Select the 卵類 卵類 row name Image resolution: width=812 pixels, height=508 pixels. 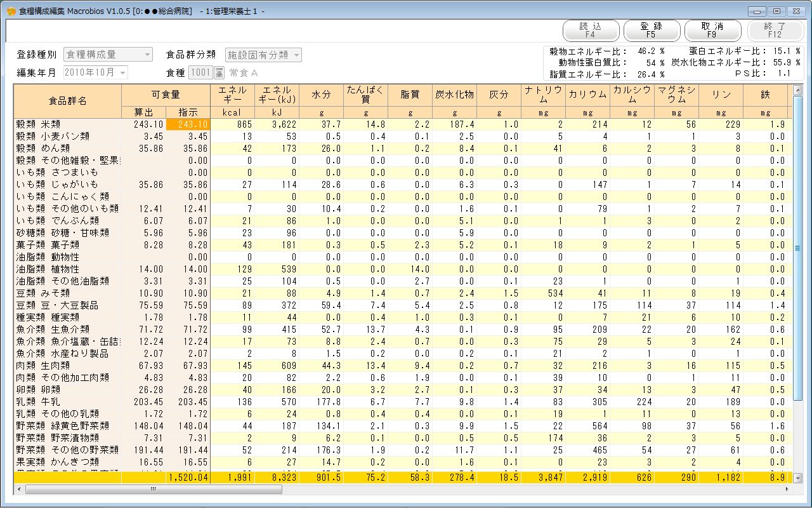tap(68, 389)
